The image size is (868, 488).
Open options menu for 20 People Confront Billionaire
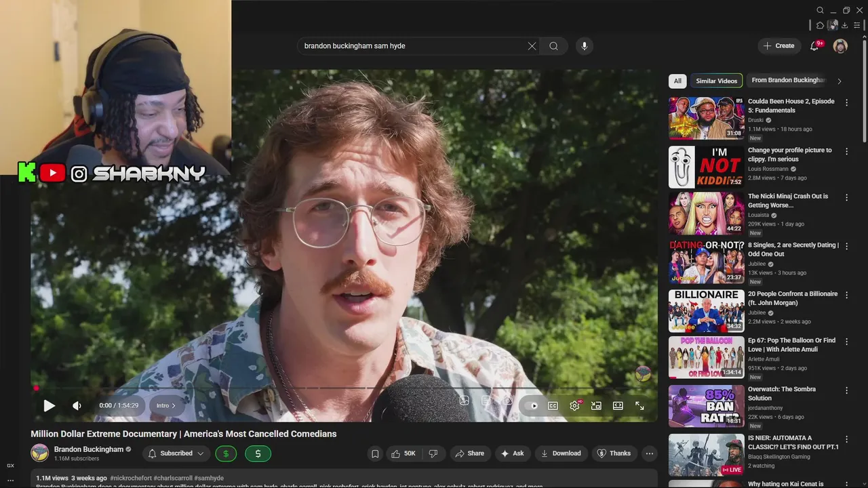846,295
